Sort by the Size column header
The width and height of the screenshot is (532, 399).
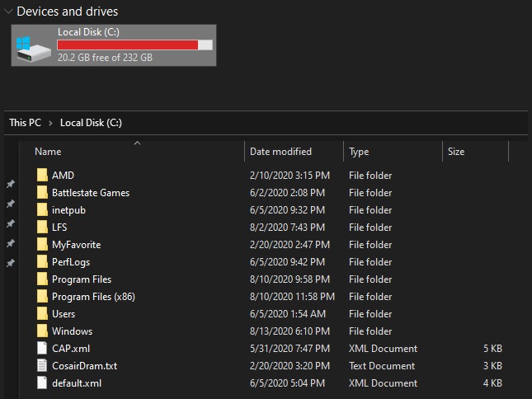tap(456, 152)
